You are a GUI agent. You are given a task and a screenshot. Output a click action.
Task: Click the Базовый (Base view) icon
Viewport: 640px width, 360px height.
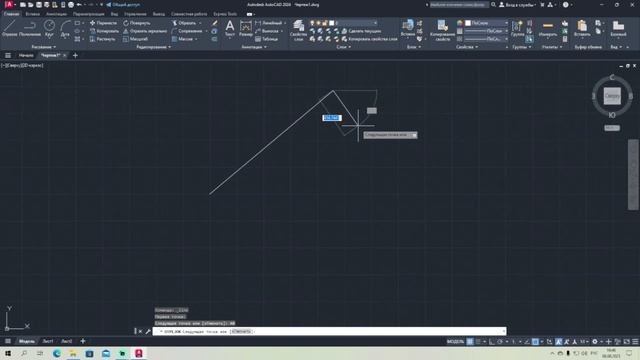(618, 29)
